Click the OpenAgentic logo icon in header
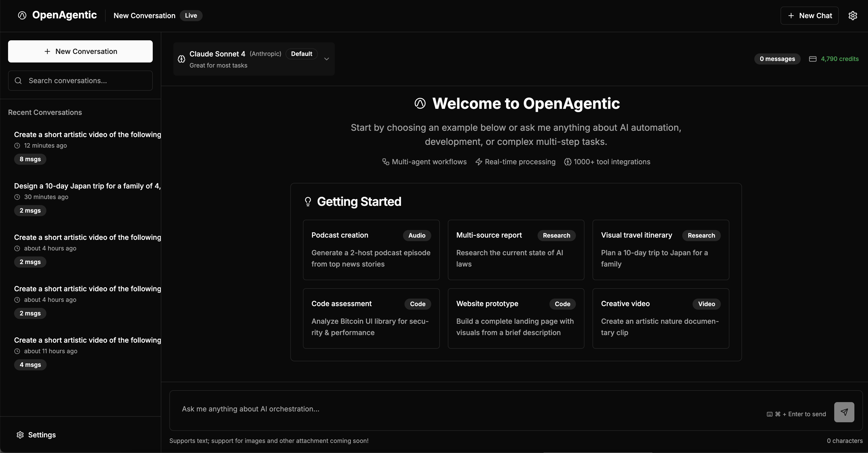The height and width of the screenshot is (453, 868). [x=22, y=15]
